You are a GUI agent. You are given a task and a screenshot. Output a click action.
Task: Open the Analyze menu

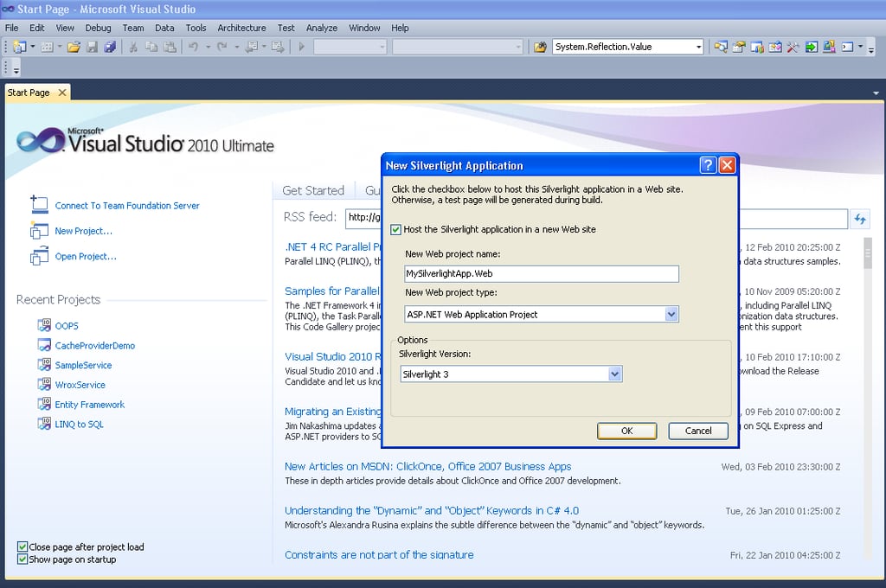[x=322, y=28]
